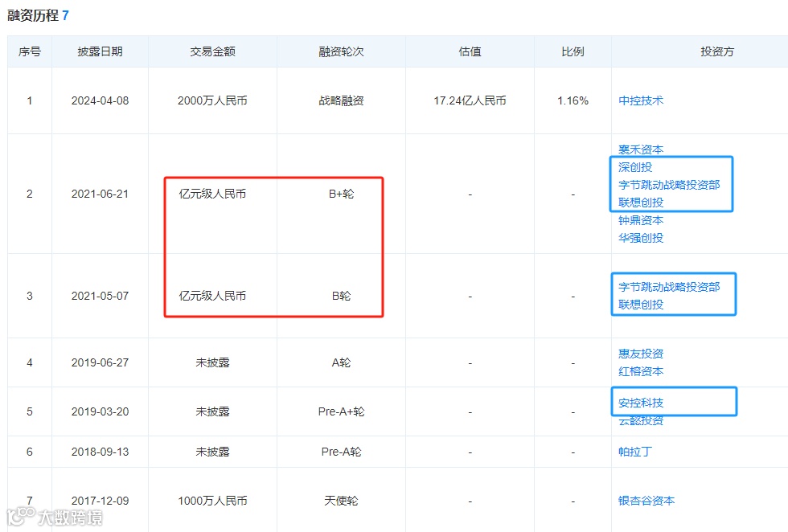Select the date 2024-04-08
The width and height of the screenshot is (788, 532).
[100, 100]
